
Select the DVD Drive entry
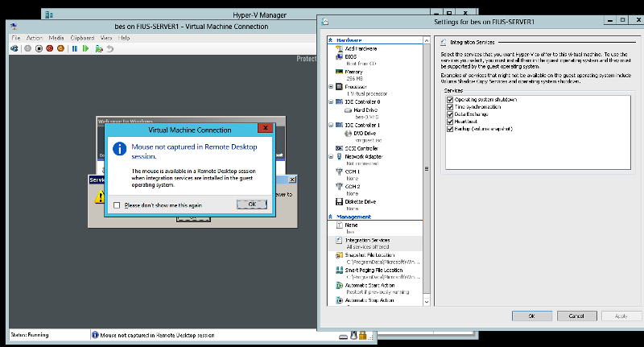click(365, 134)
